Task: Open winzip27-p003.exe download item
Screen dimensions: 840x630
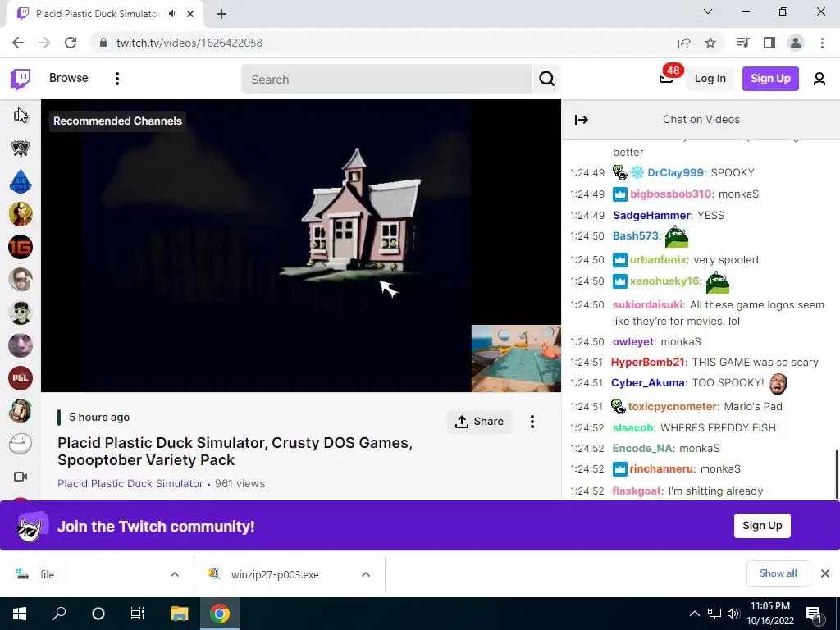Action: point(273,574)
